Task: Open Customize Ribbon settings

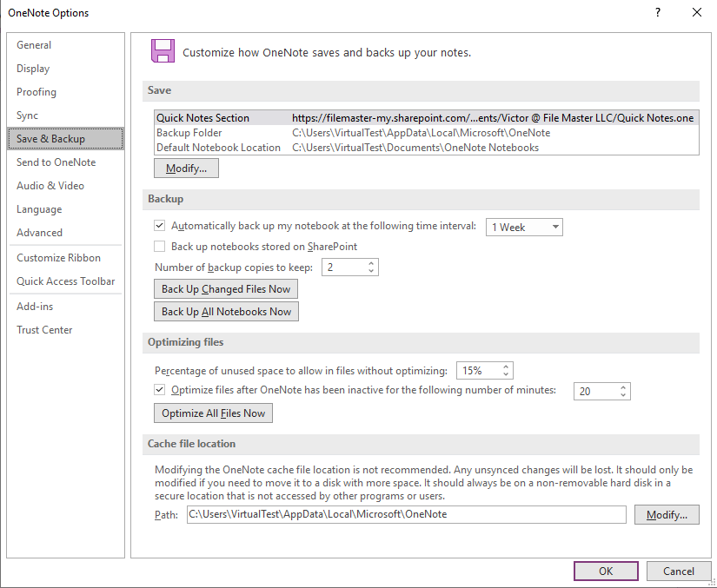Action: [x=65, y=258]
